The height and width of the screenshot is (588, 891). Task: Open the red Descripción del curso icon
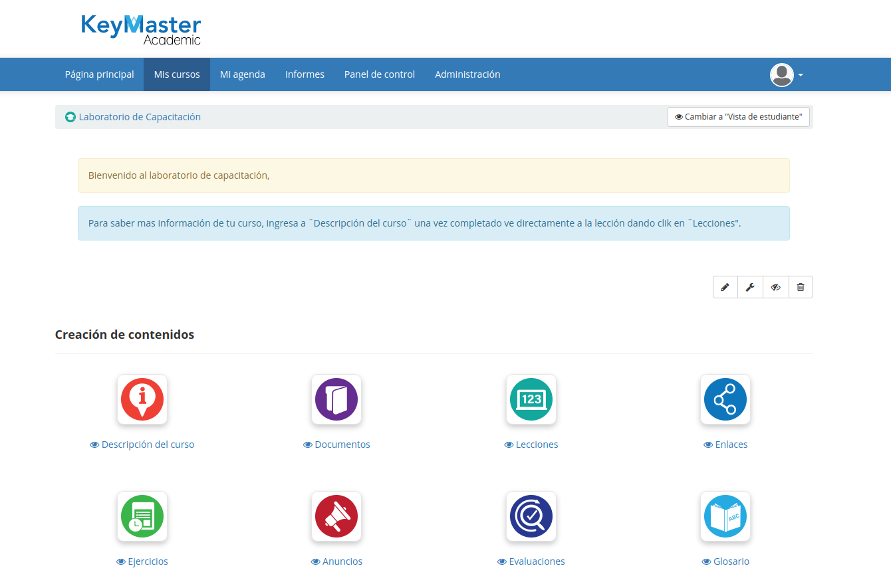coord(142,399)
